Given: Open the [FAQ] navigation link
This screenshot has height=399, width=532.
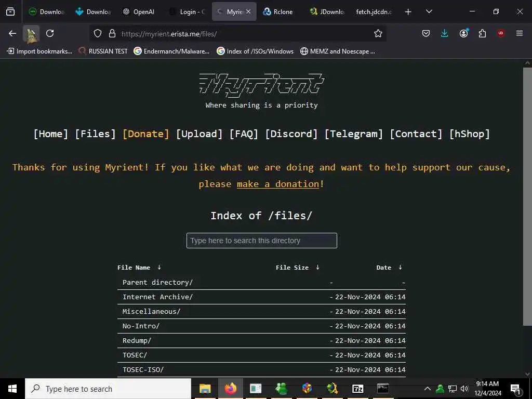Looking at the screenshot, I should (x=244, y=134).
